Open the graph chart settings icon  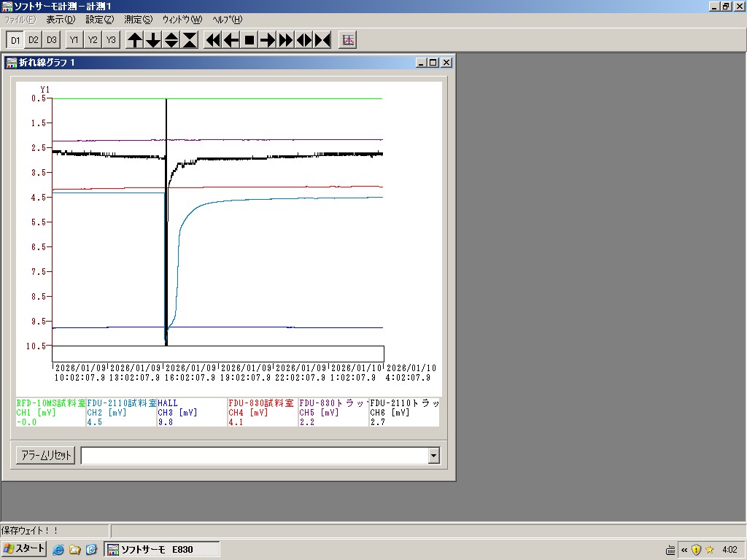click(x=348, y=40)
